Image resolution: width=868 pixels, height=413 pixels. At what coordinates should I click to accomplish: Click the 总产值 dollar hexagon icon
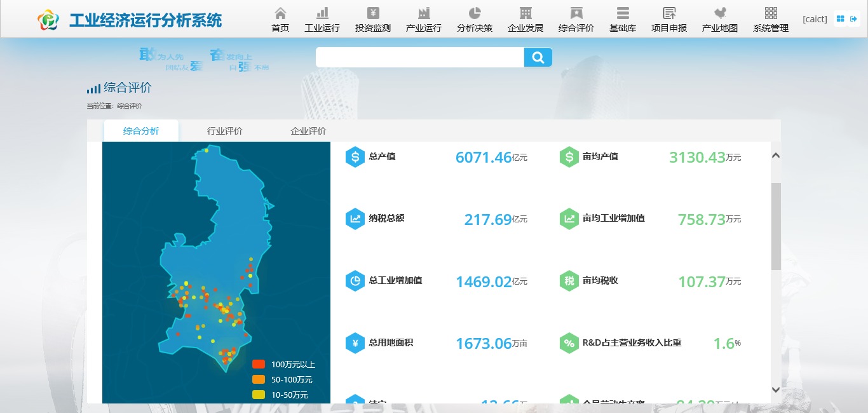coord(355,157)
